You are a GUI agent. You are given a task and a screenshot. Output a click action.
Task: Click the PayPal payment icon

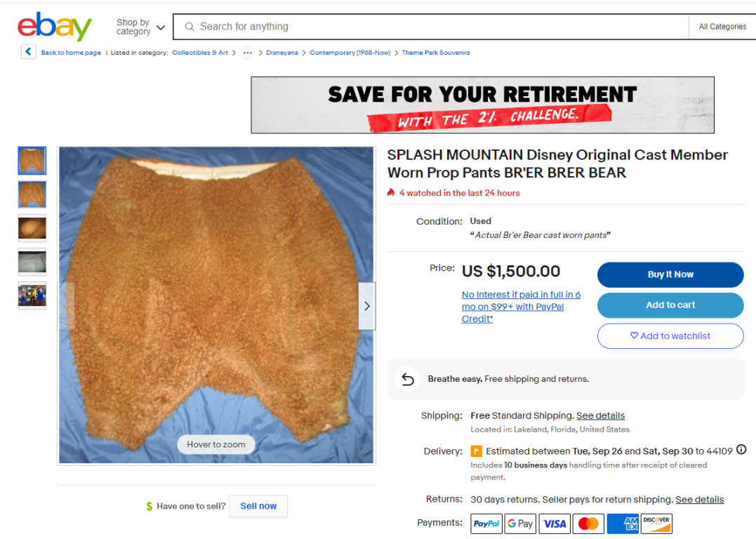(x=486, y=524)
